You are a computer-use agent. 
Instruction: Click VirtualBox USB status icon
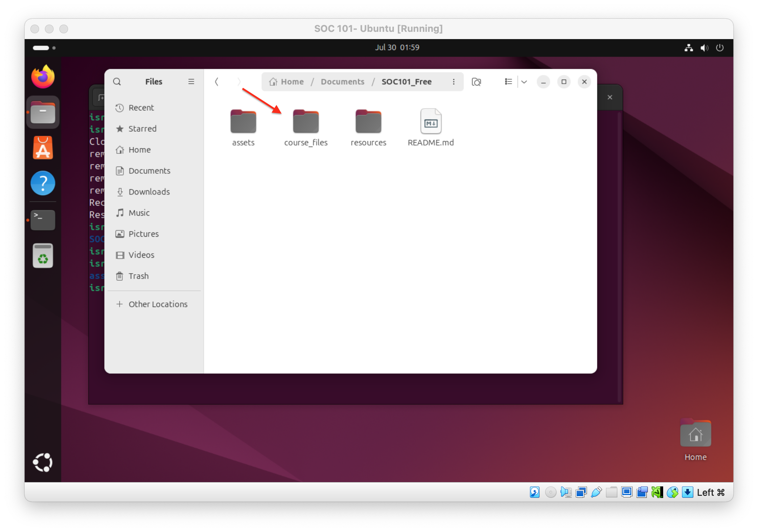[x=596, y=492]
